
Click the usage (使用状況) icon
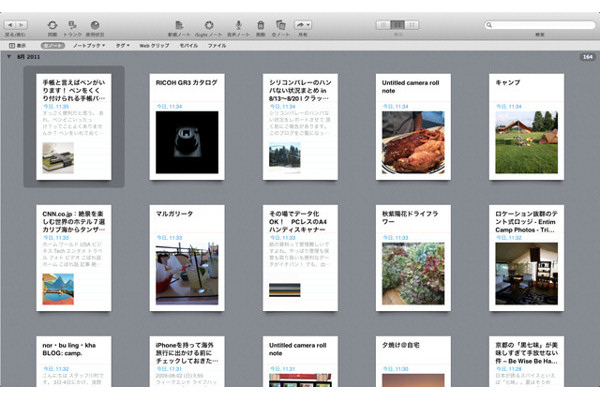(95, 24)
